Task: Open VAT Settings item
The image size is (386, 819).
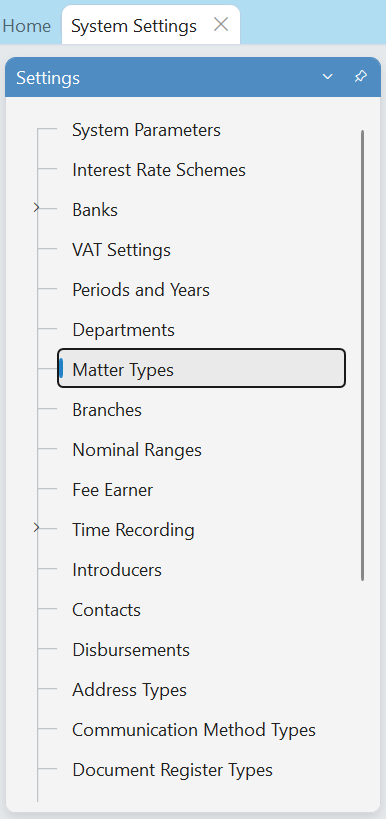Action: [121, 250]
